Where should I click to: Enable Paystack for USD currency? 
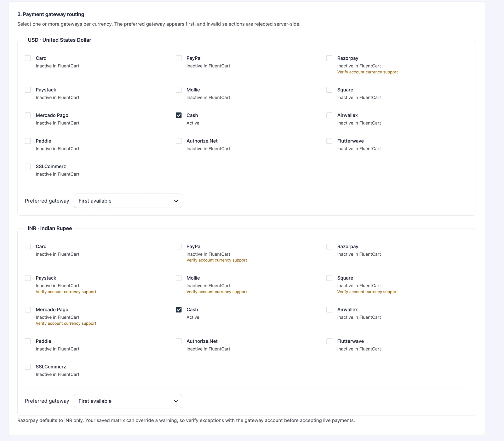(x=28, y=90)
